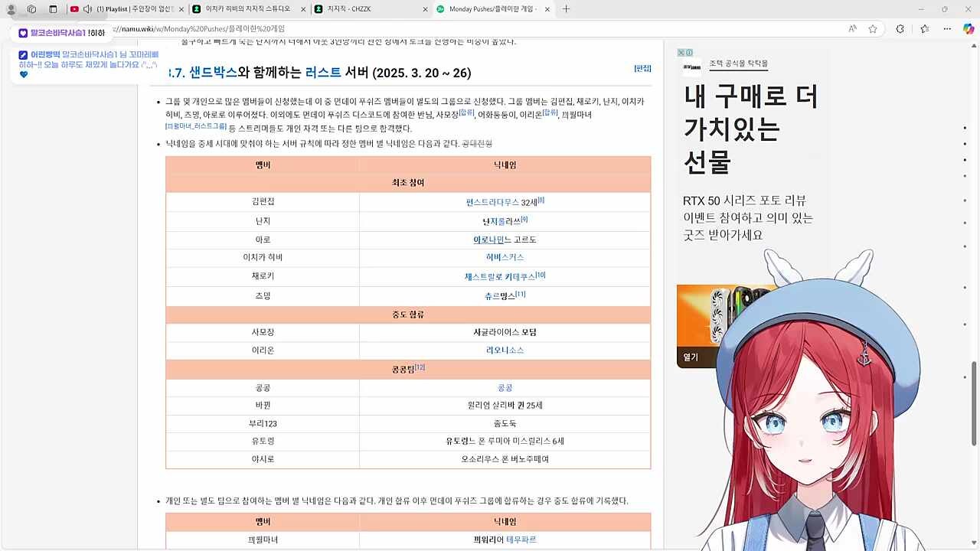Select the 김펜집 member cell
The image size is (980, 551).
pos(263,202)
